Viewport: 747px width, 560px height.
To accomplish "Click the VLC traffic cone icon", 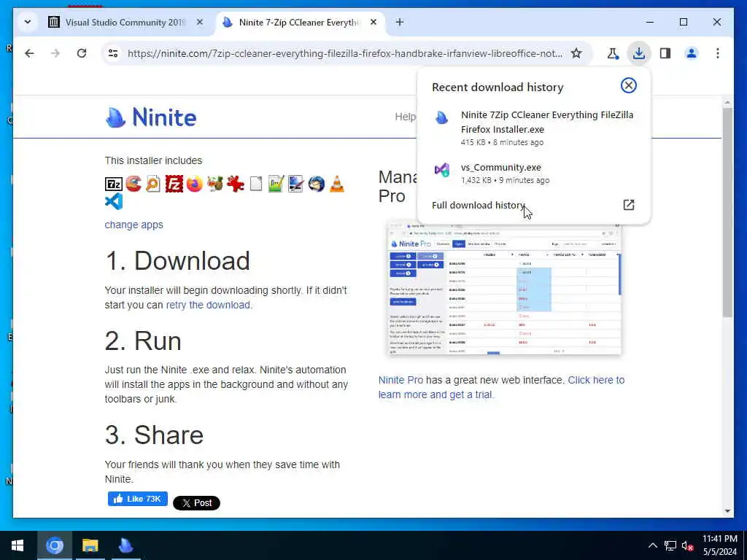I will pyautogui.click(x=337, y=184).
